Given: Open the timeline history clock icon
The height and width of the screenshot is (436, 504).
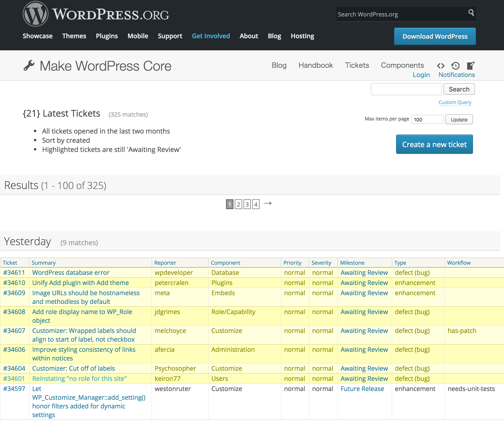Looking at the screenshot, I should [x=455, y=66].
